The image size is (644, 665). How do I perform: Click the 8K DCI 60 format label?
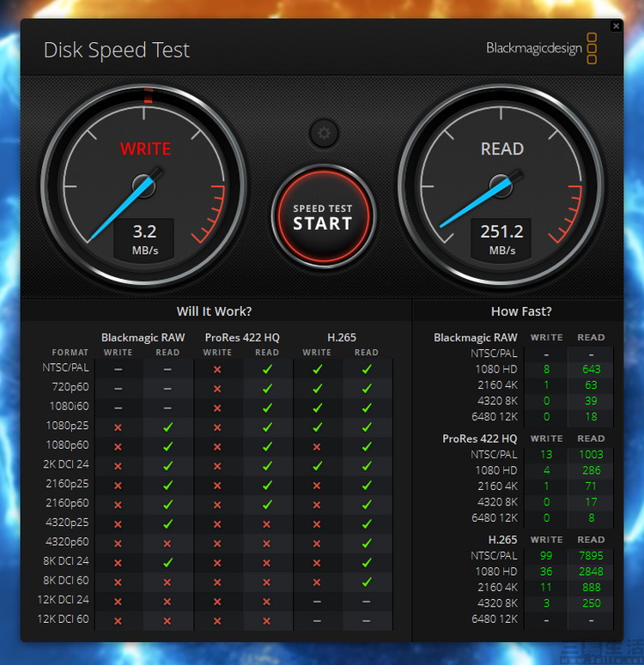point(66,580)
